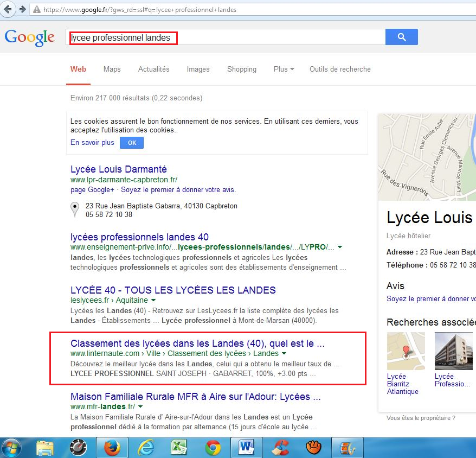Screen dimensions: 476x458
Task: Accept cookies with the OK button
Action: click(x=132, y=143)
